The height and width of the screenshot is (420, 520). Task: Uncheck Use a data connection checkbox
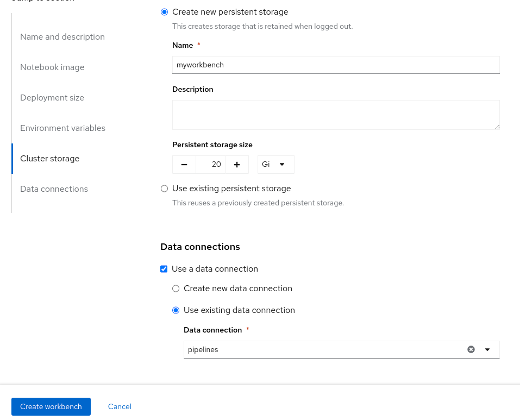click(x=164, y=269)
